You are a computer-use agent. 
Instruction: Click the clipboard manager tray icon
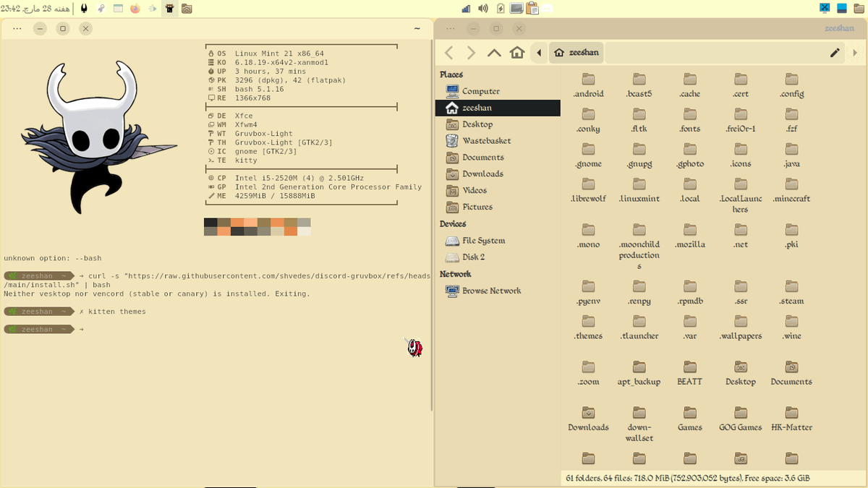pos(533,9)
